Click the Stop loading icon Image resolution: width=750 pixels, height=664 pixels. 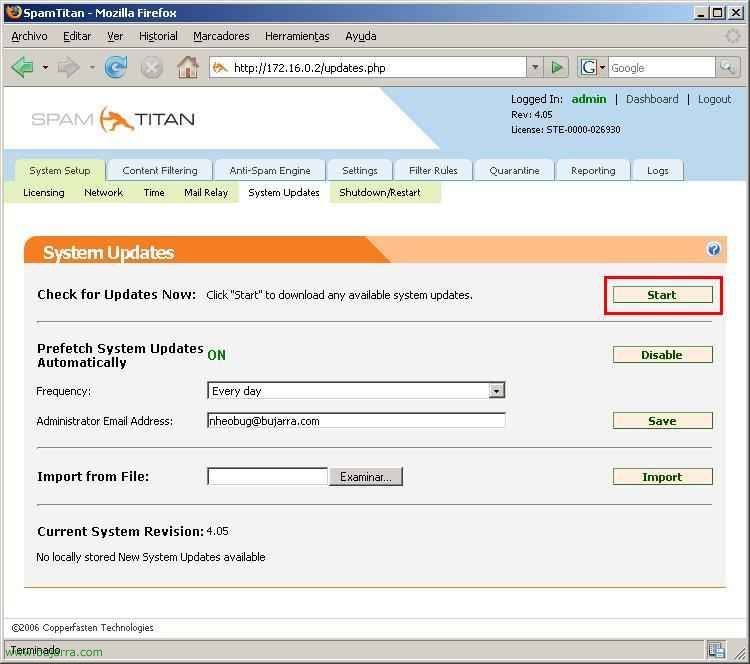point(152,68)
